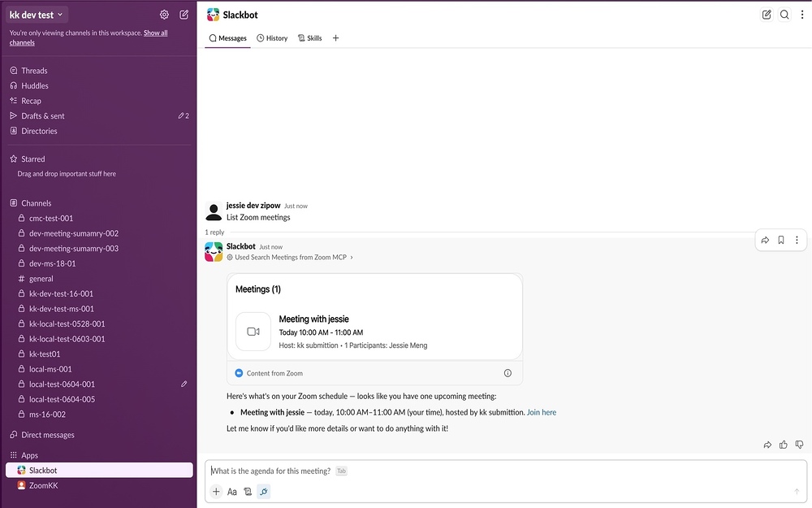The width and height of the screenshot is (812, 508).
Task: Open kk dev test workspace dropdown
Action: click(x=37, y=15)
